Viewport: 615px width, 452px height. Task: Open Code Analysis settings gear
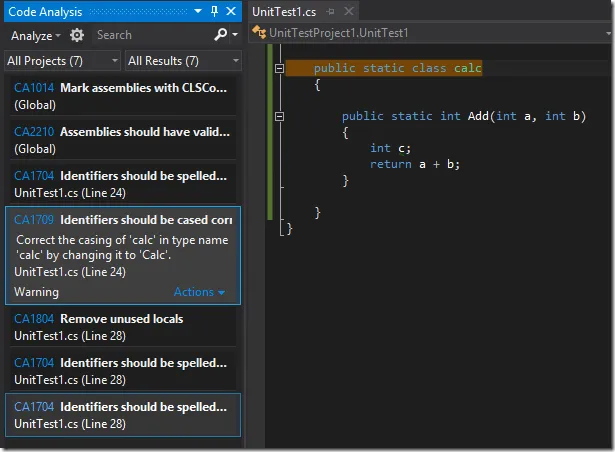[x=78, y=35]
